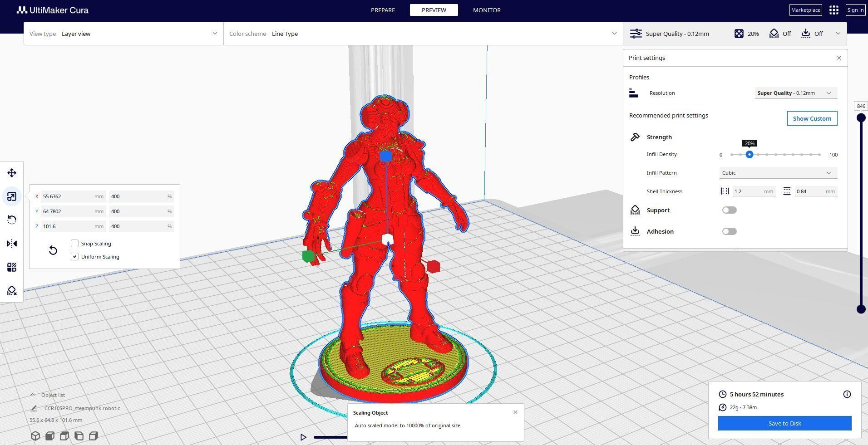Close the Scaling Object notification
The height and width of the screenshot is (445, 868).
click(x=515, y=412)
